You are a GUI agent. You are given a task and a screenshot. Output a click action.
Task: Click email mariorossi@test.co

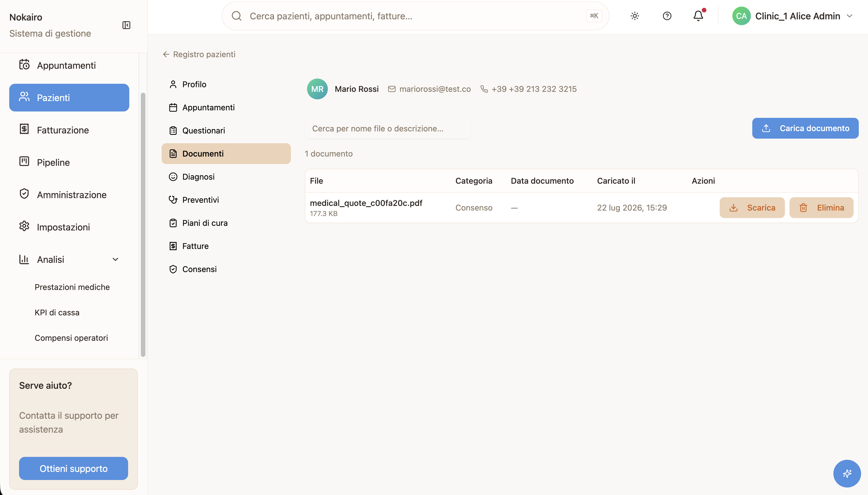click(435, 89)
